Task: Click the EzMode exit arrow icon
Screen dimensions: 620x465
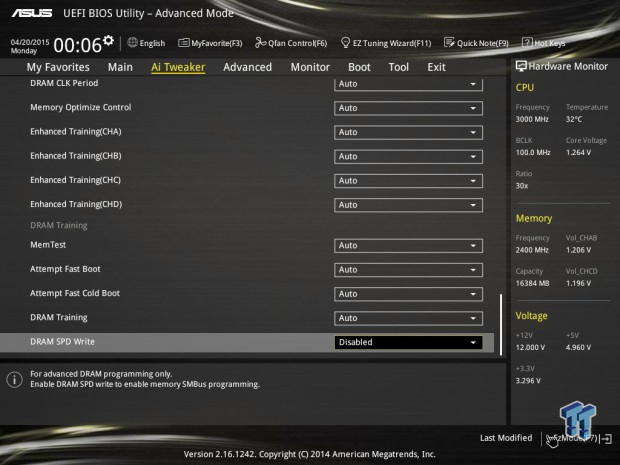Action: coord(607,439)
